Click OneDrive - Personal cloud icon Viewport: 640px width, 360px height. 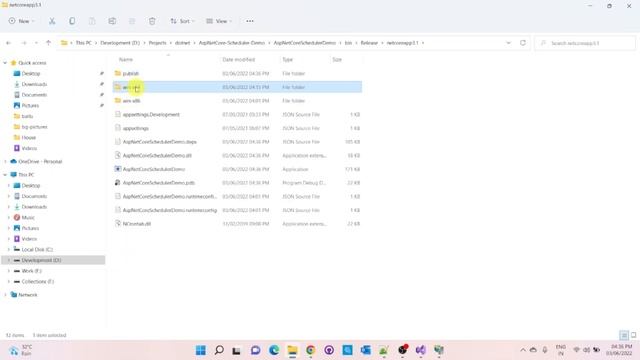click(x=13, y=162)
